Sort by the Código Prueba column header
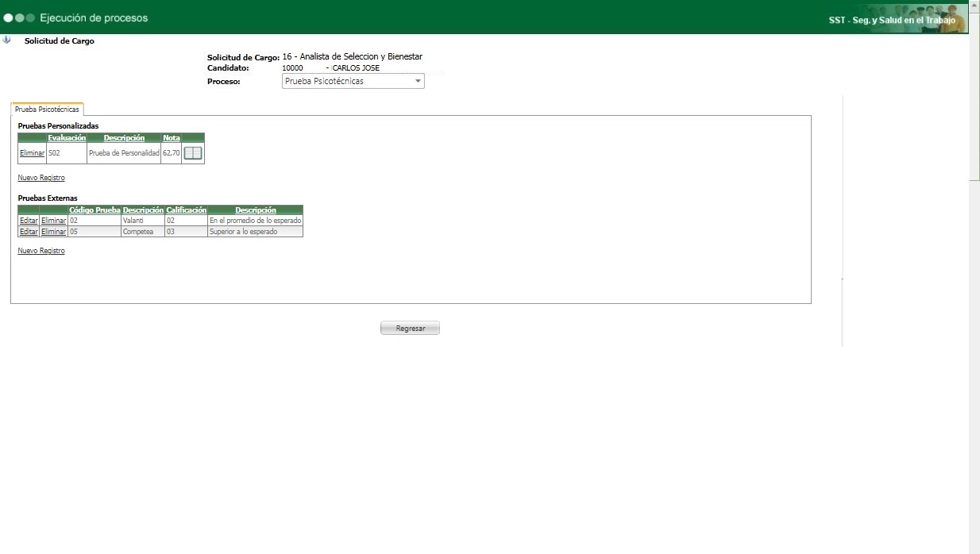The height and width of the screenshot is (554, 980). (x=95, y=210)
